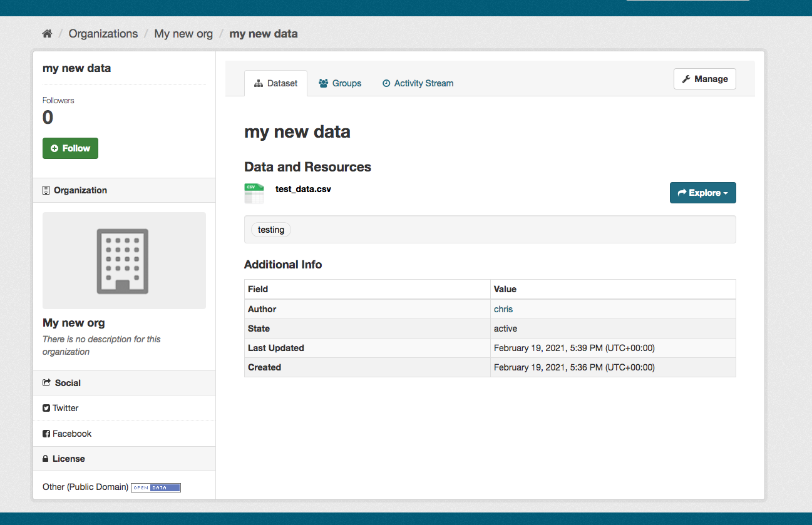The width and height of the screenshot is (812, 525).
Task: Open the Organizations breadcrumb link
Action: point(103,34)
